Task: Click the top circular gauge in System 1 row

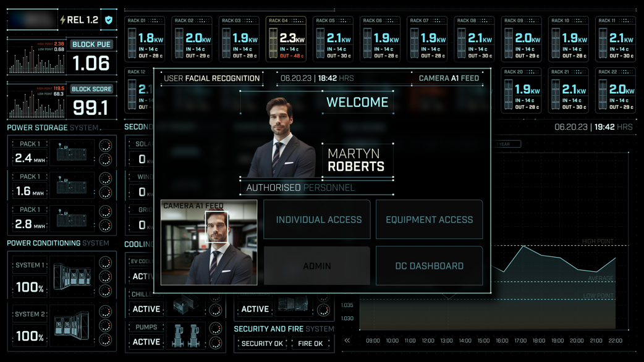Action: click(106, 263)
